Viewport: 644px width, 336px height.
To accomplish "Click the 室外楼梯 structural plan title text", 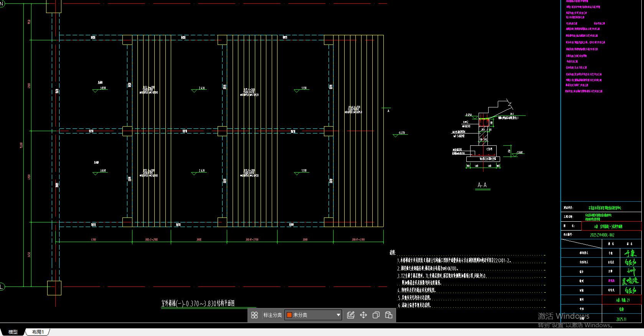I will coord(198,303).
